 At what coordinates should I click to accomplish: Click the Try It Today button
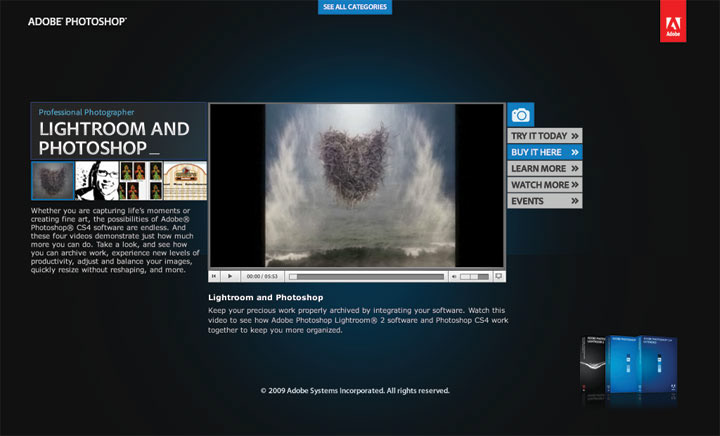tap(545, 136)
